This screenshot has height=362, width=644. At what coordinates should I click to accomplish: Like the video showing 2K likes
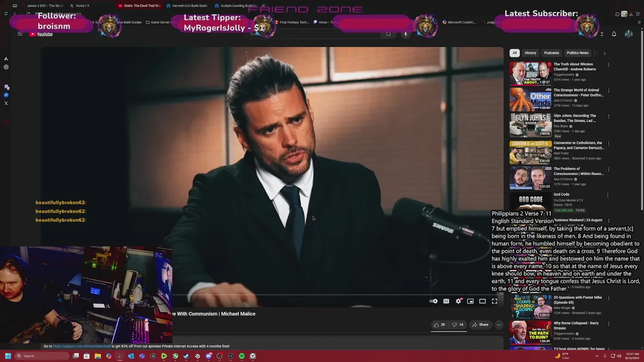tap(440, 325)
